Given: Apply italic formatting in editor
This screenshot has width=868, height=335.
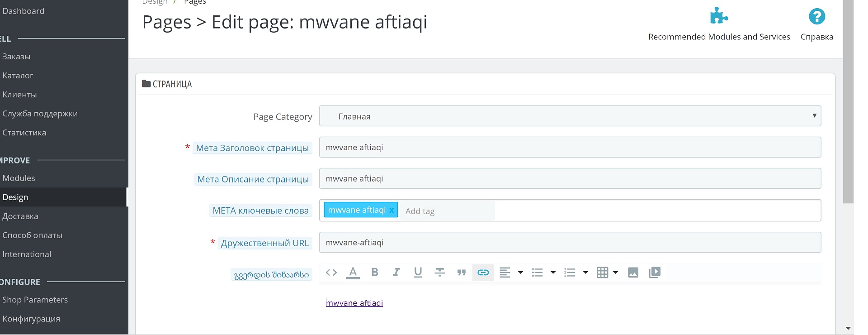Looking at the screenshot, I should pyautogui.click(x=396, y=273).
